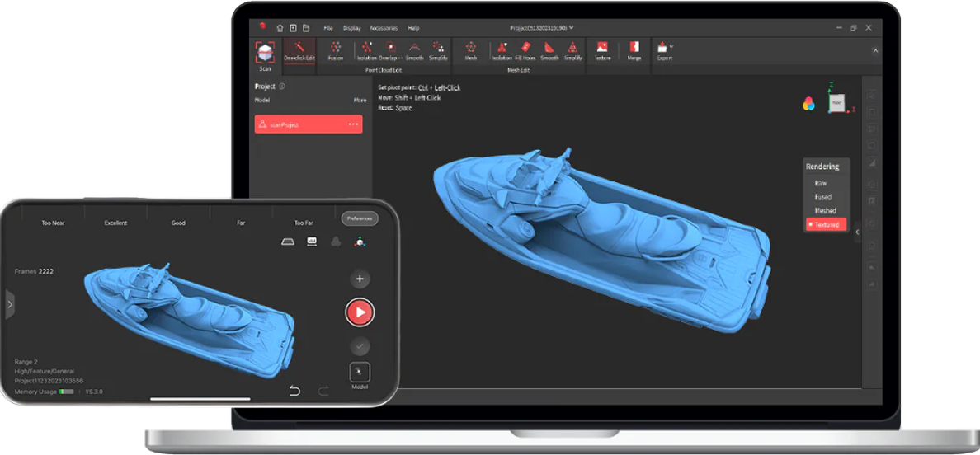
Task: Expand the phone's left side panel arrow
Action: coord(10,304)
